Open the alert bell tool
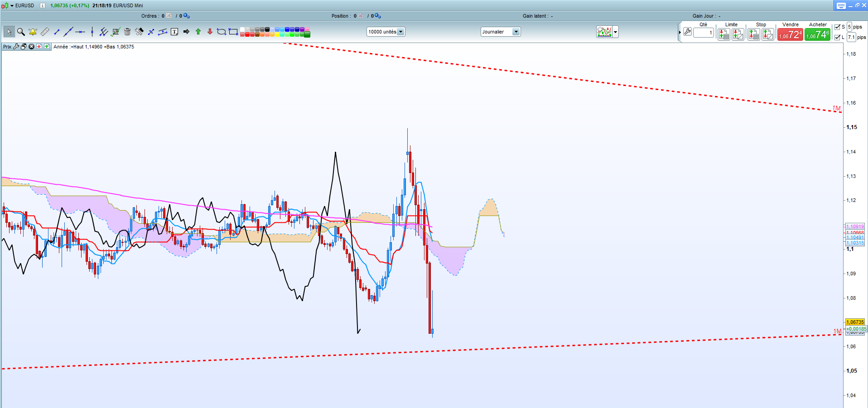This screenshot has height=408, width=868. coord(33,32)
